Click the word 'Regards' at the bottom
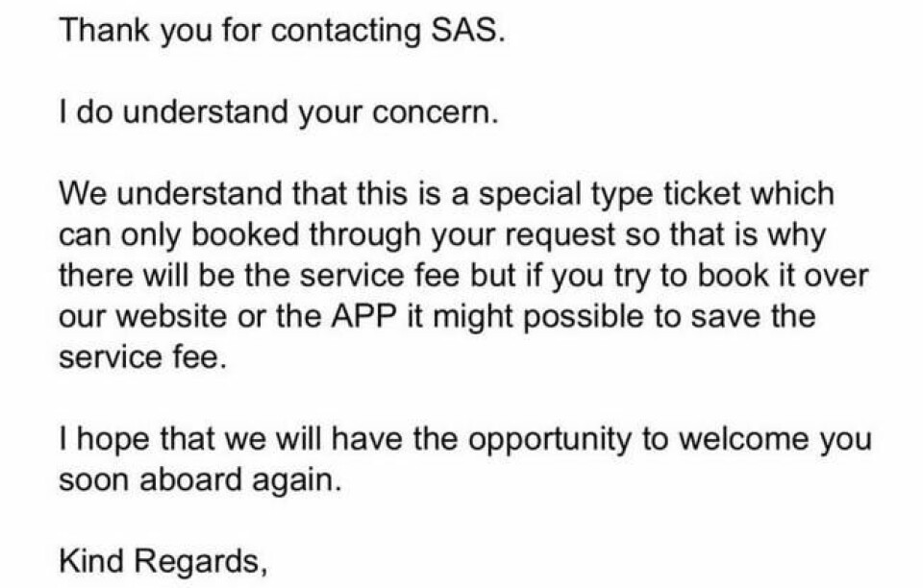This screenshot has width=923, height=588. click(x=197, y=561)
